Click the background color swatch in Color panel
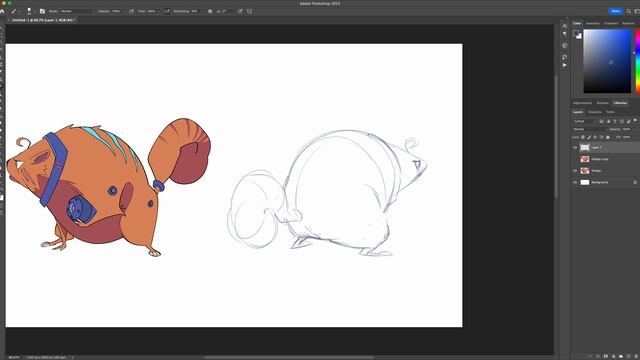This screenshot has width=640, height=360. click(x=580, y=37)
